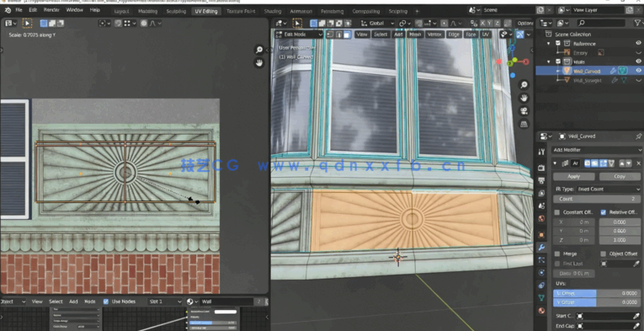
Task: Open the Window menu
Action: (74, 10)
